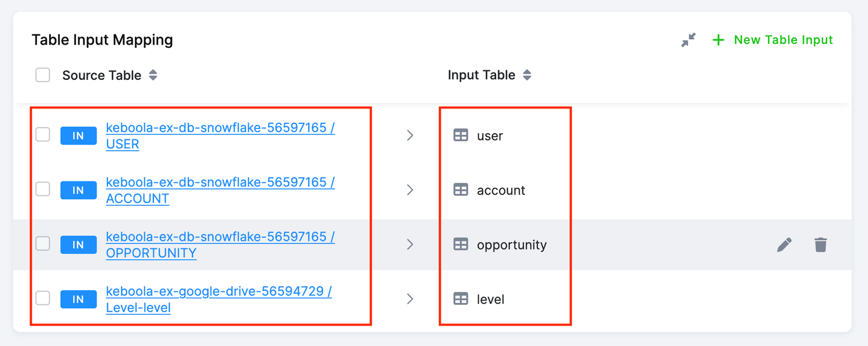The height and width of the screenshot is (346, 868).
Task: Click the IN badge on the ACCOUNT row
Action: (79, 190)
